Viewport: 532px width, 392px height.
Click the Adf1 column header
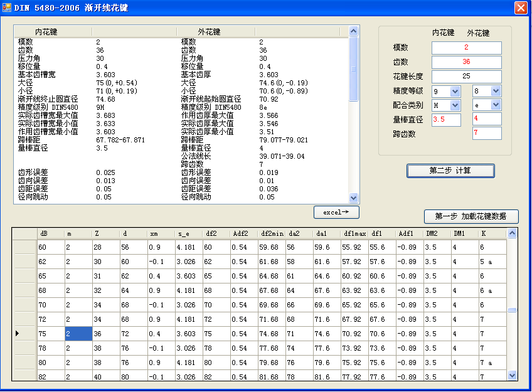[410, 234]
